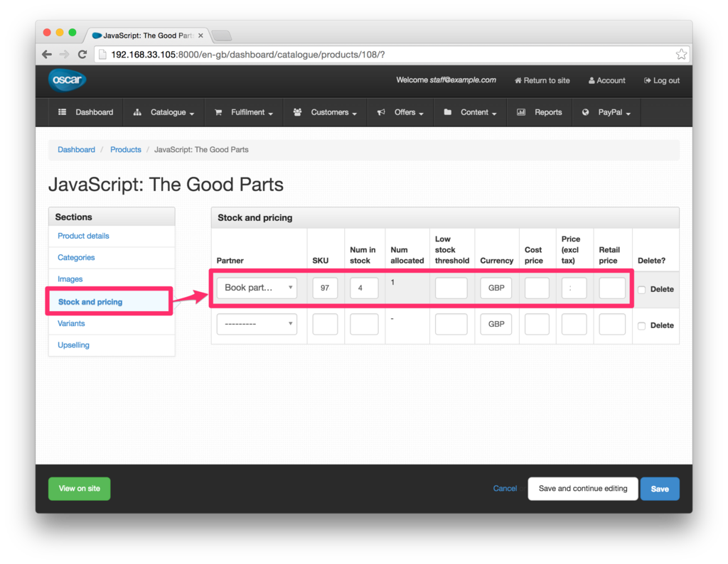This screenshot has width=728, height=564.
Task: Click the Products breadcrumb link
Action: 125,149
